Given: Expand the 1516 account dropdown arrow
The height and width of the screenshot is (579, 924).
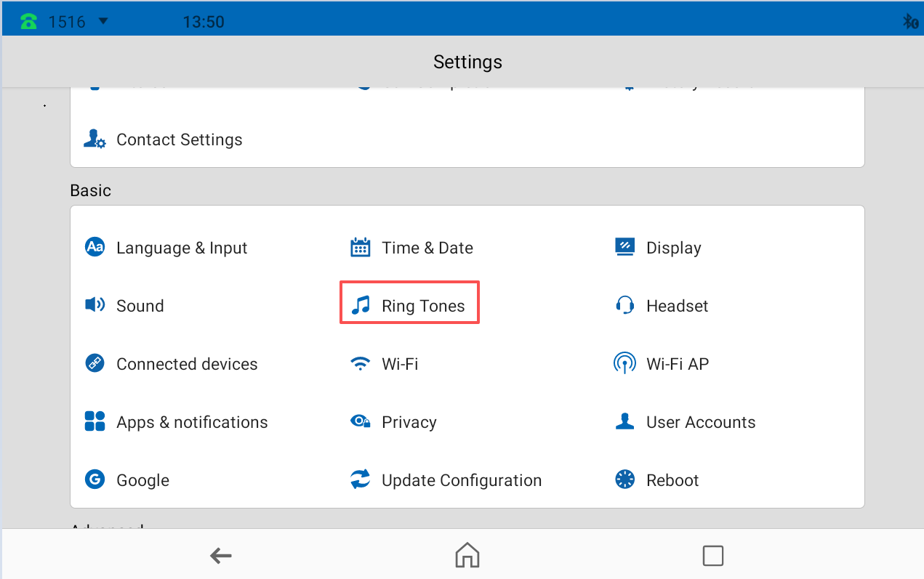Looking at the screenshot, I should tap(103, 21).
